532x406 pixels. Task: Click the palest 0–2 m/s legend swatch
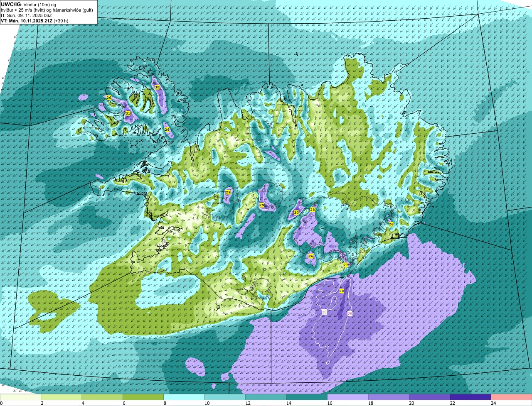pos(21,397)
